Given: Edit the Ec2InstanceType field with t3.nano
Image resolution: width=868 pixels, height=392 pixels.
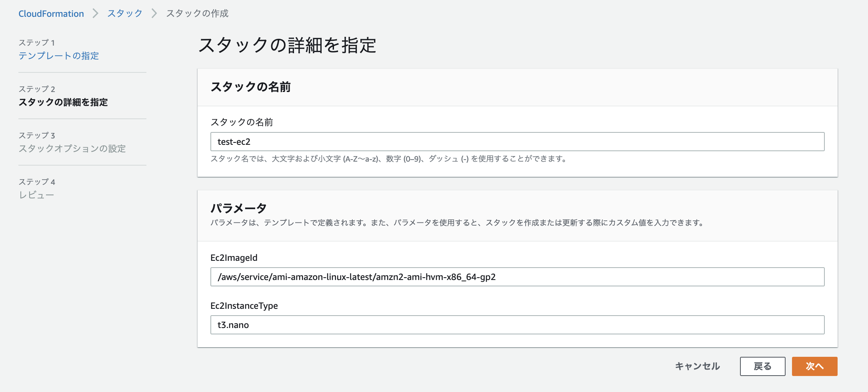Looking at the screenshot, I should (517, 325).
